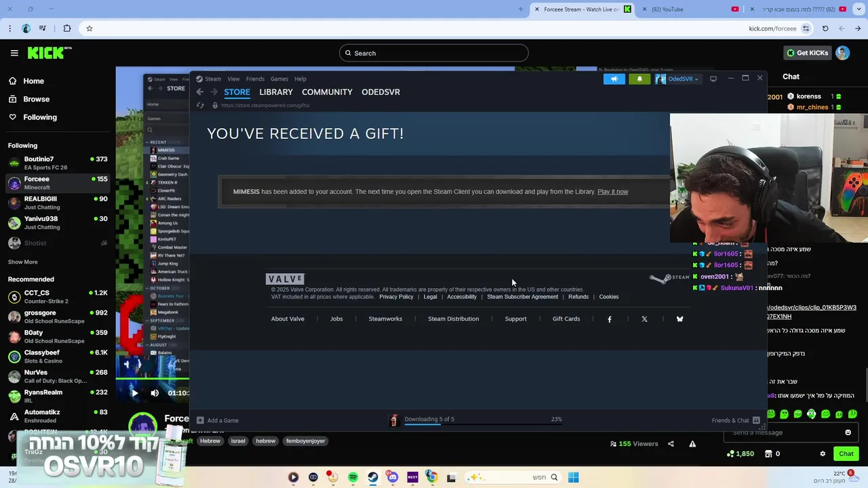The height and width of the screenshot is (488, 868).
Task: Switch to the COMMUNITY tab in Steam
Action: [x=327, y=92]
